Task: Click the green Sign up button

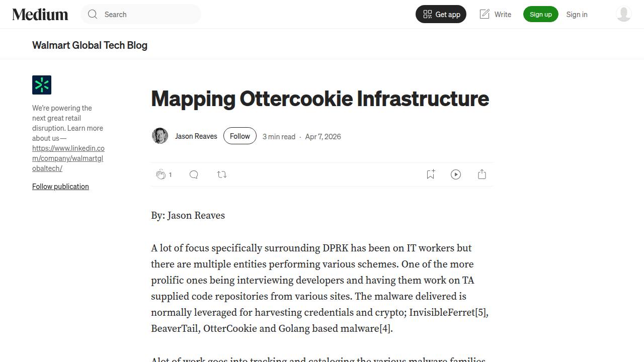Action: pyautogui.click(x=541, y=14)
